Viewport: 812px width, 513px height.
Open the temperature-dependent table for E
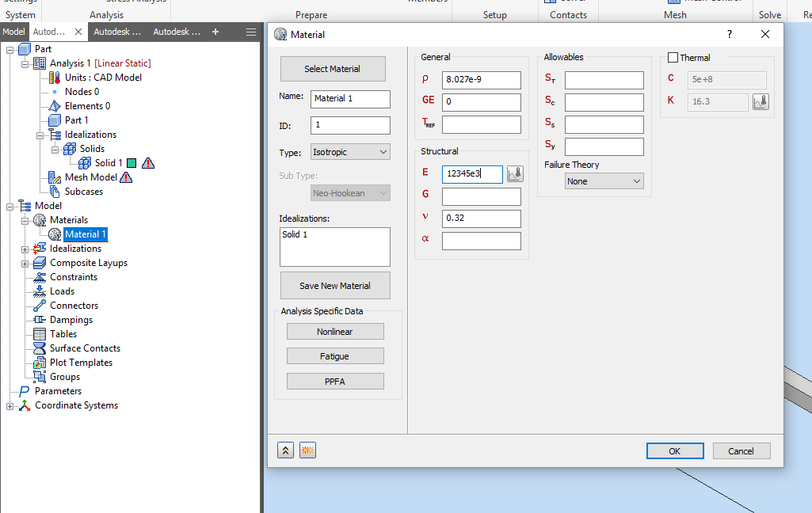click(x=515, y=174)
